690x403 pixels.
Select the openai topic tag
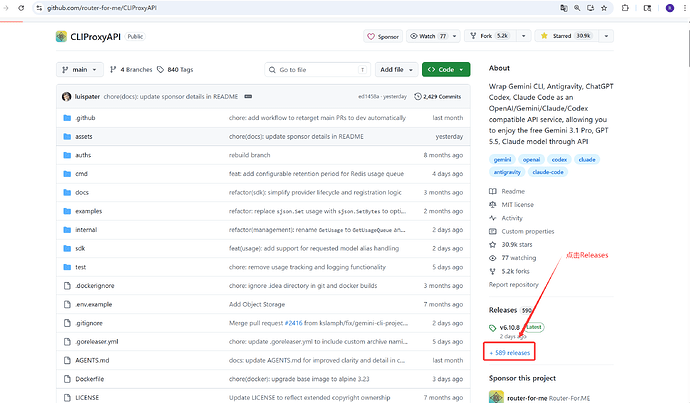coord(531,159)
